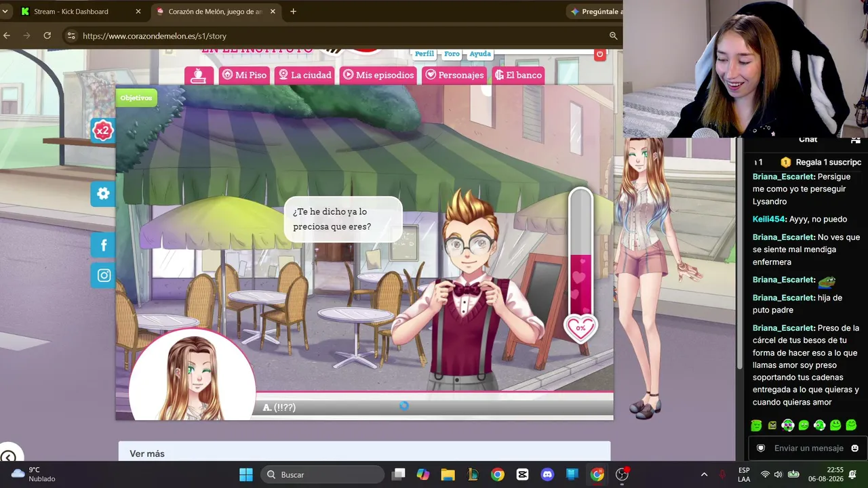Open Discord from the taskbar
The image size is (868, 488).
547,474
